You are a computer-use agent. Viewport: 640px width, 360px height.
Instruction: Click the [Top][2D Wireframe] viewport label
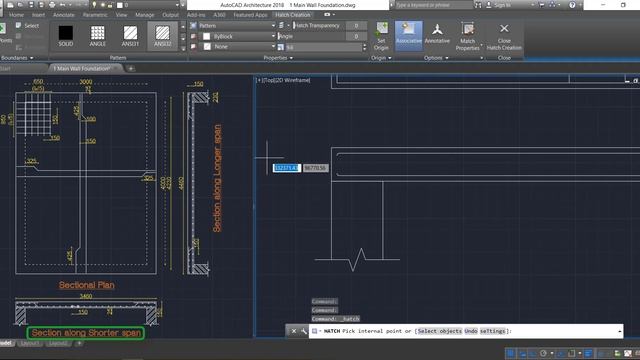283,80
